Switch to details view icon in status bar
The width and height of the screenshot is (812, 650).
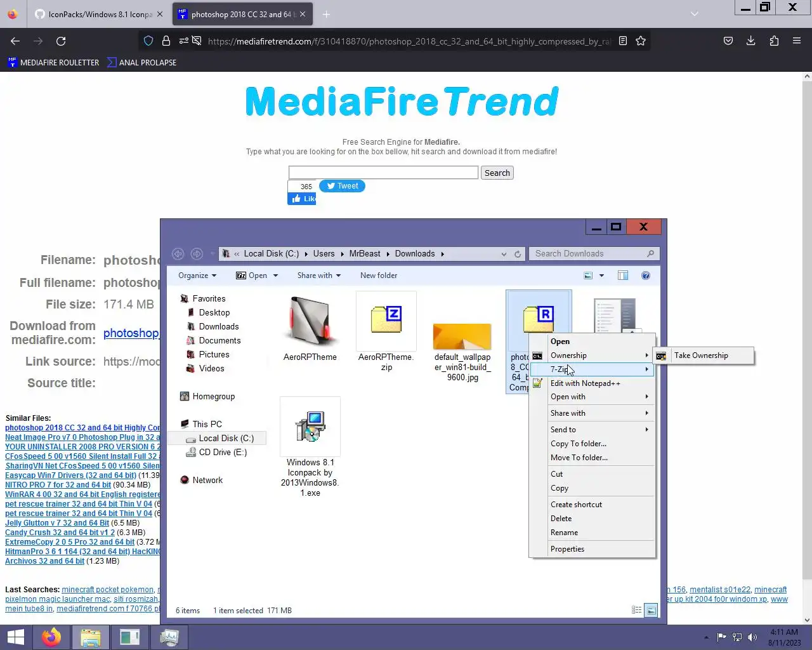click(x=636, y=611)
